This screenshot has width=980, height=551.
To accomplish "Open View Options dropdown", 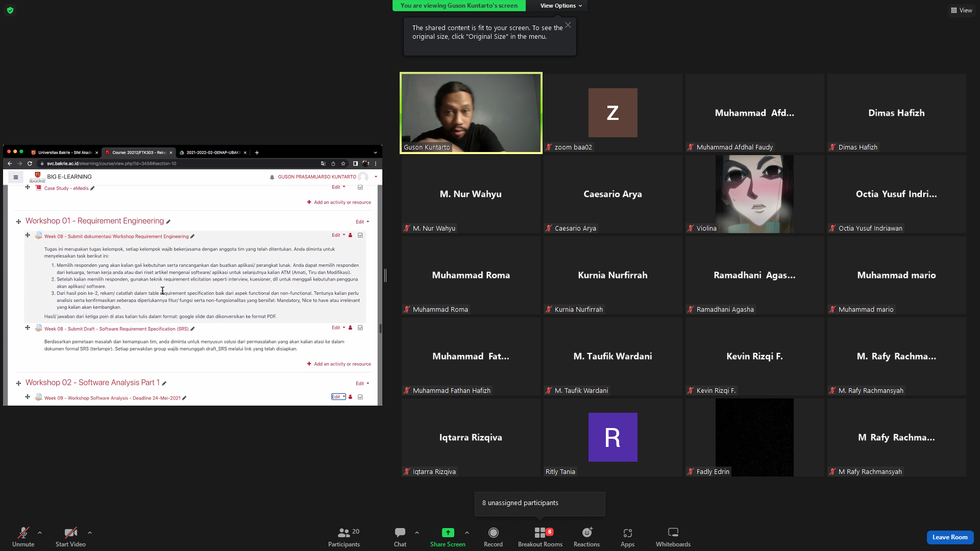I will [x=561, y=6].
